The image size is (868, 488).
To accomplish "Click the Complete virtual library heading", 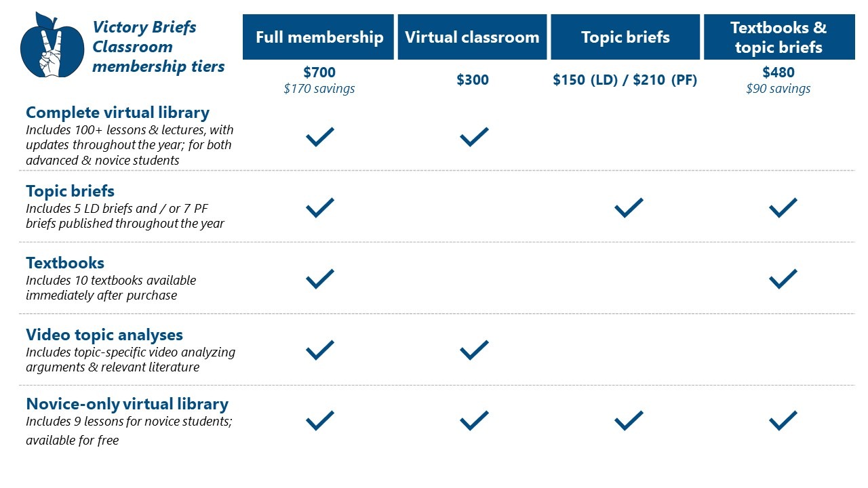I will (117, 113).
